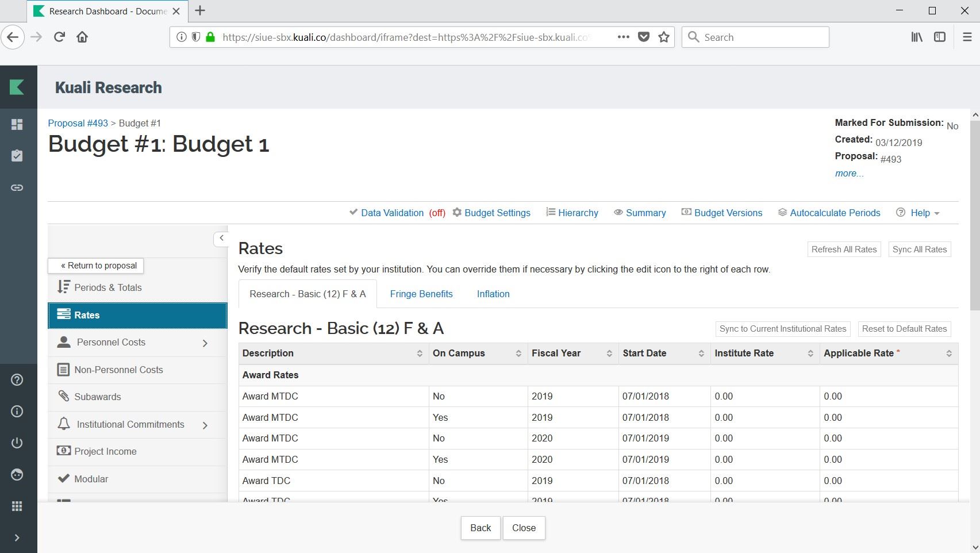This screenshot has width=980, height=553.
Task: Expand the Personnel Costs submenu
Action: (x=205, y=343)
